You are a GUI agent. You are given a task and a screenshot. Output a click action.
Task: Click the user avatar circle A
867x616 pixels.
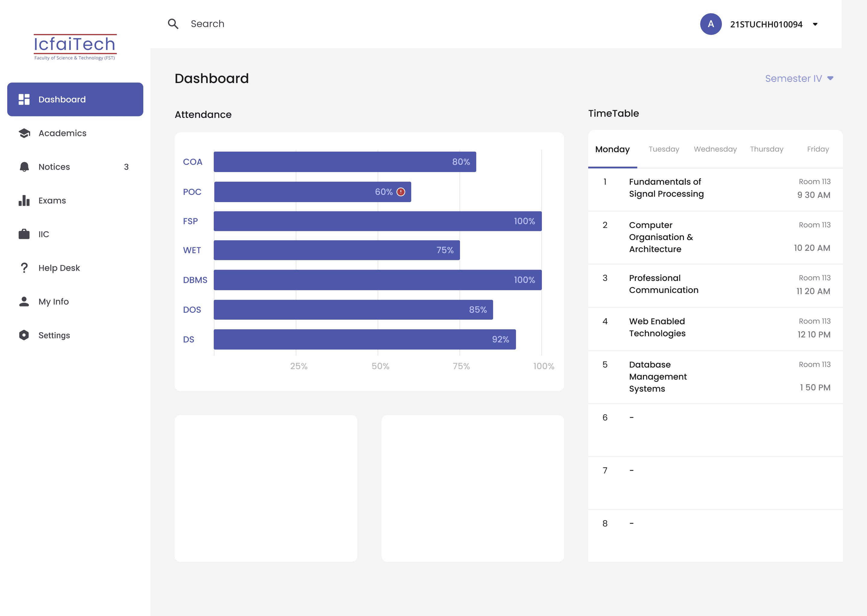(x=711, y=24)
